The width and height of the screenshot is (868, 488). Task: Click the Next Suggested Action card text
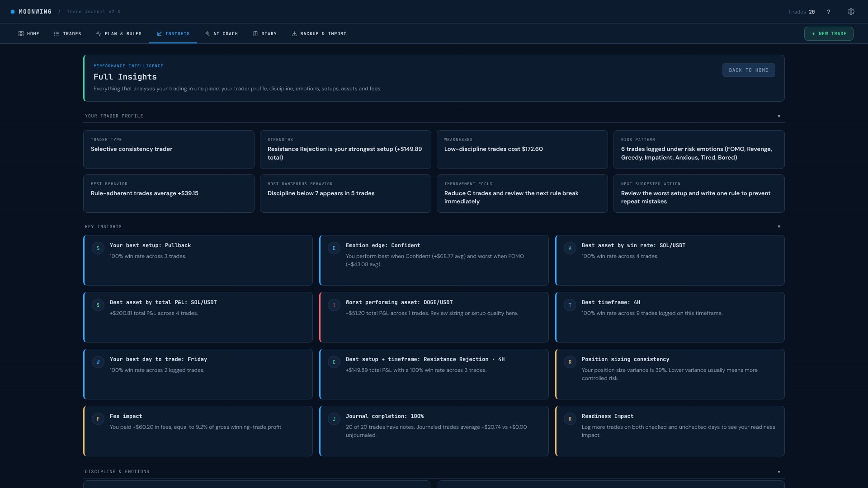pyautogui.click(x=696, y=197)
